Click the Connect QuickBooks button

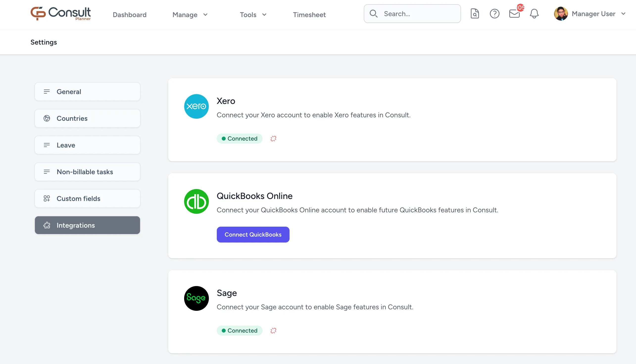tap(253, 235)
